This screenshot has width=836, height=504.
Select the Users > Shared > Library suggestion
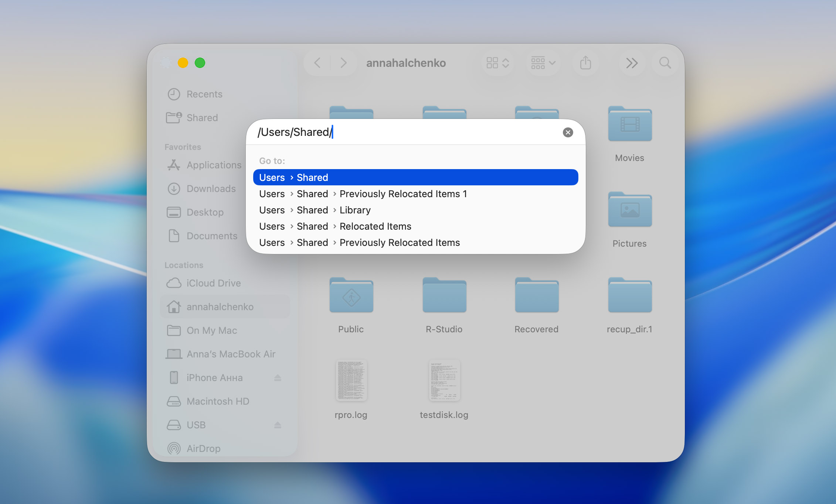355,210
